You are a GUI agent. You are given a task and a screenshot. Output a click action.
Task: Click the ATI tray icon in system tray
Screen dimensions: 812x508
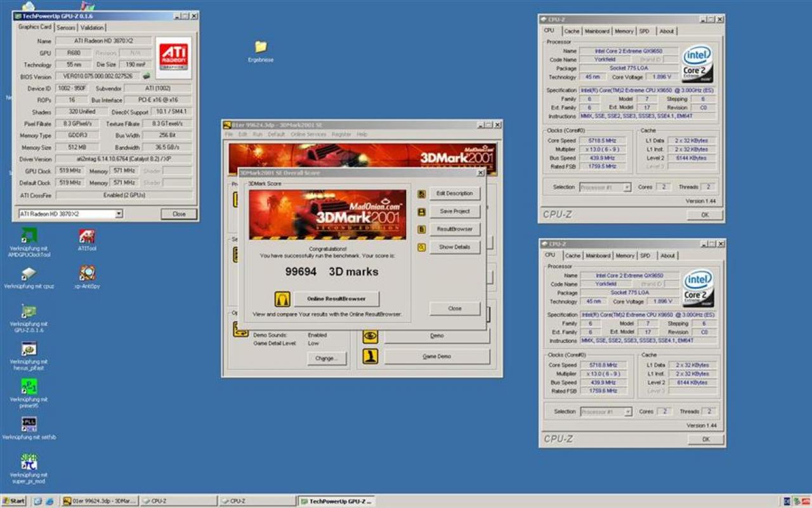[x=804, y=501]
